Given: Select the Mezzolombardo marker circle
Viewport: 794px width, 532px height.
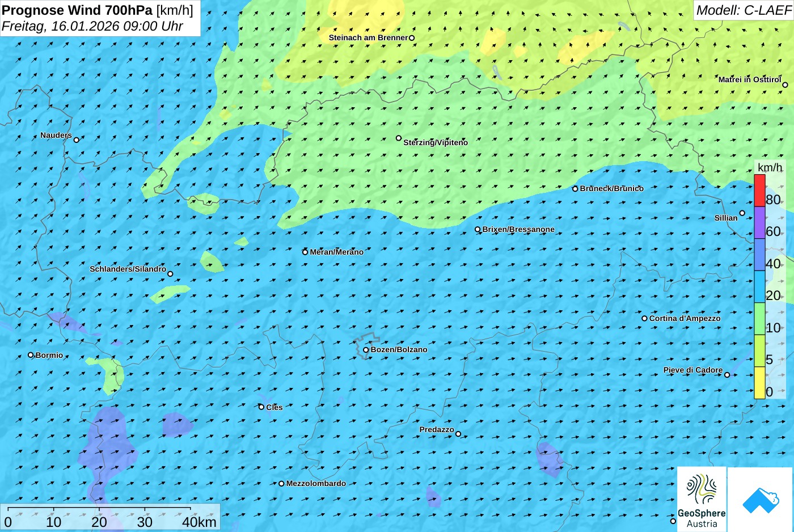Looking at the screenshot, I should click(x=281, y=484).
